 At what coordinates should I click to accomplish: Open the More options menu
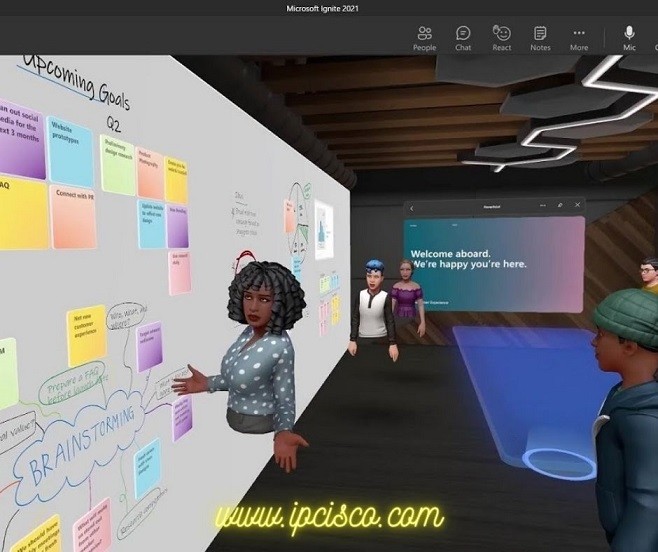click(579, 38)
